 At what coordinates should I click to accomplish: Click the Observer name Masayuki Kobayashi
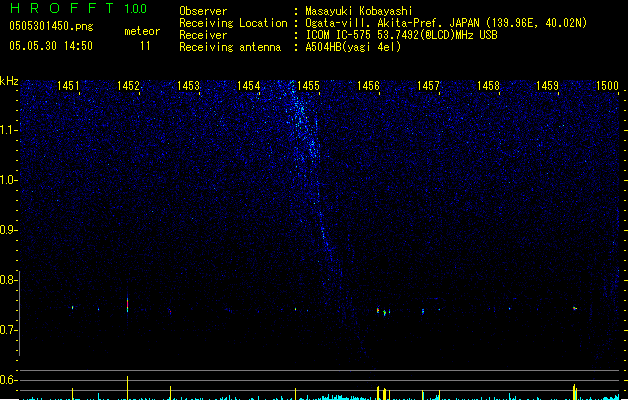[359, 11]
